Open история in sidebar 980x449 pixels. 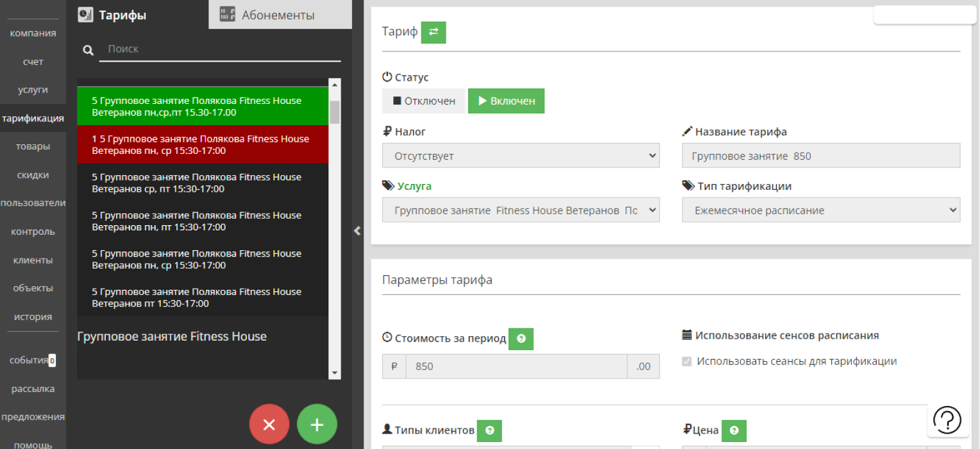(x=33, y=317)
